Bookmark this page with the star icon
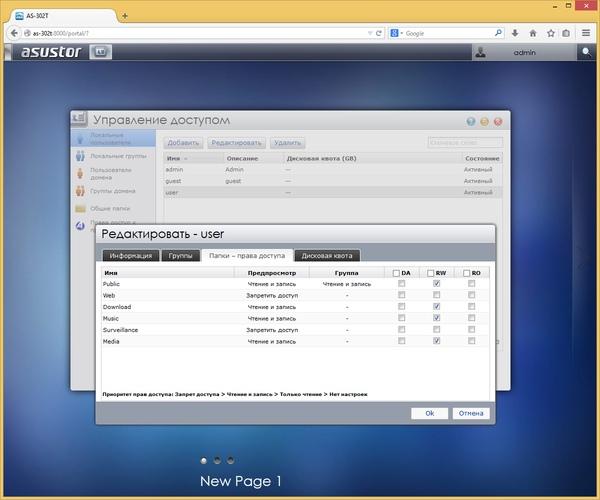The image size is (600, 500). click(551, 33)
